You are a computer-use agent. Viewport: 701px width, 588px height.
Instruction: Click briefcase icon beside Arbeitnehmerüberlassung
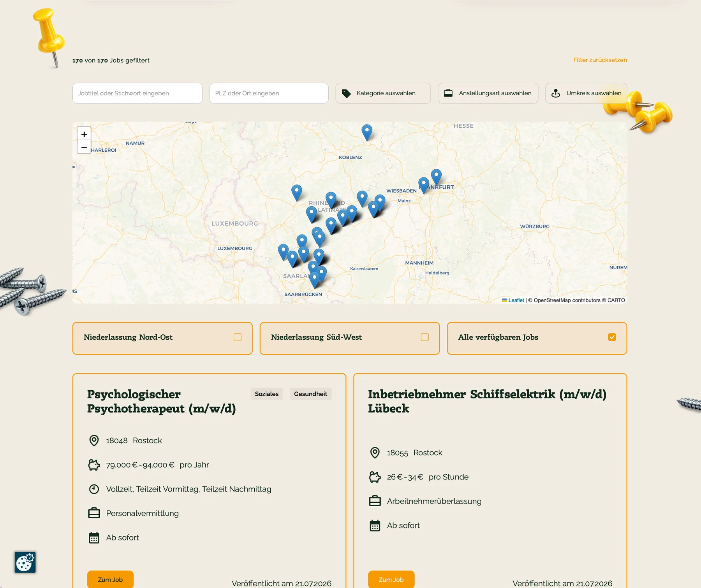(x=375, y=501)
